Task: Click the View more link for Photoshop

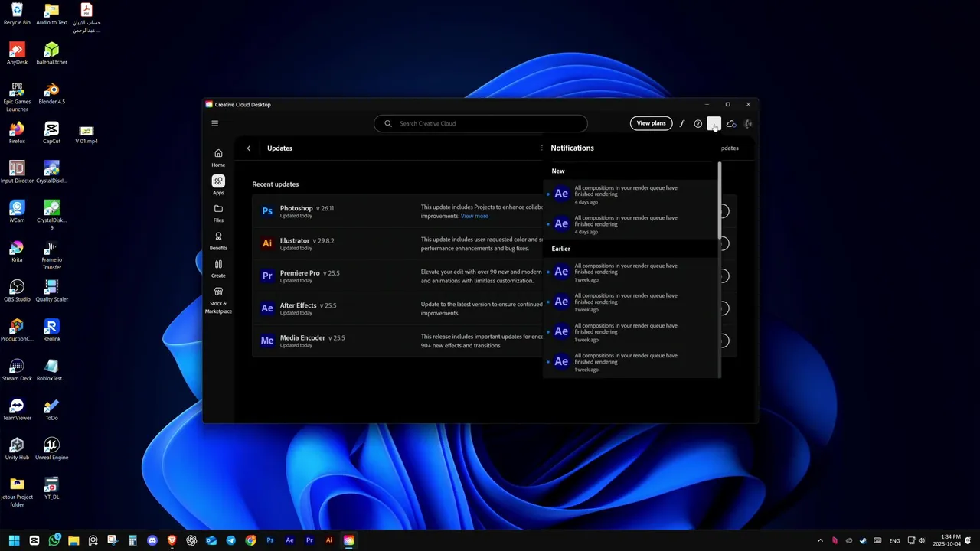Action: click(474, 216)
